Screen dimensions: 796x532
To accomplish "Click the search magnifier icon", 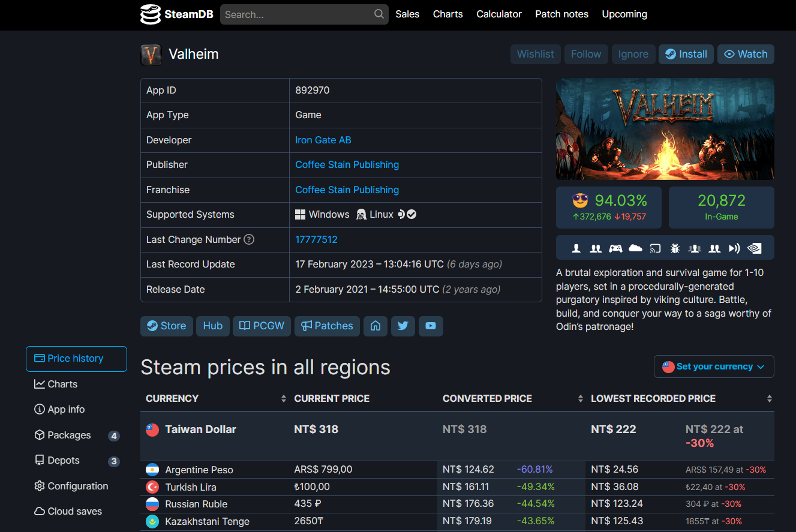I will [x=379, y=14].
